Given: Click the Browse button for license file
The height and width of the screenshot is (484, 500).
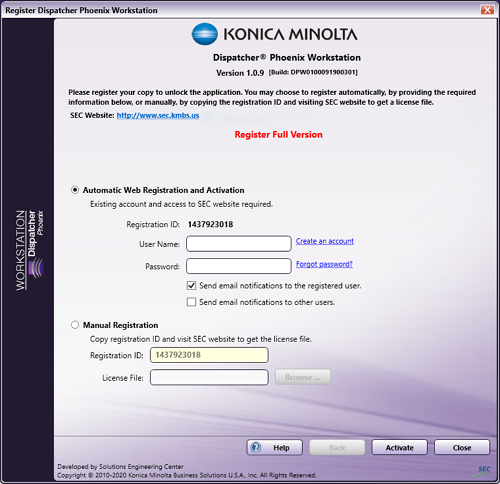Looking at the screenshot, I should tap(303, 377).
